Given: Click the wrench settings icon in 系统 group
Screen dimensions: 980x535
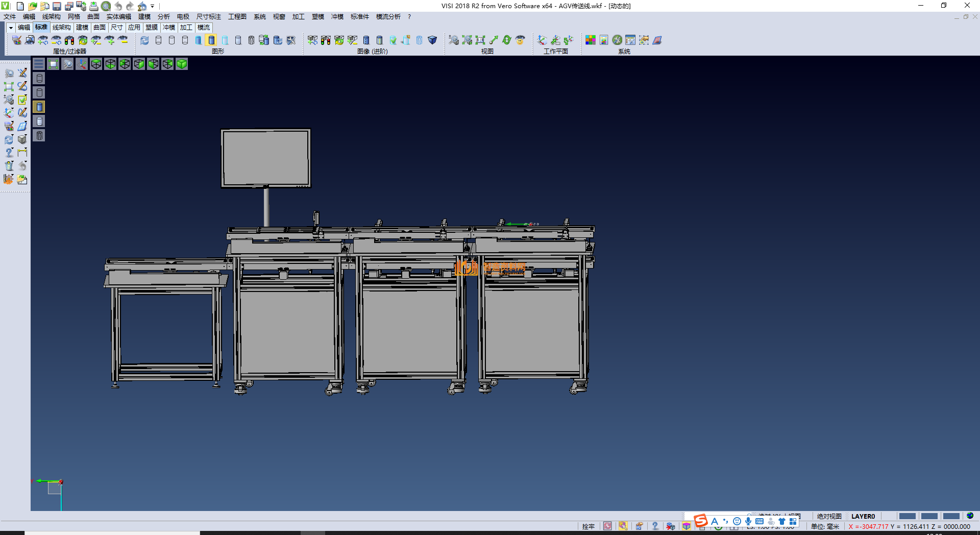Looking at the screenshot, I should (x=617, y=40).
